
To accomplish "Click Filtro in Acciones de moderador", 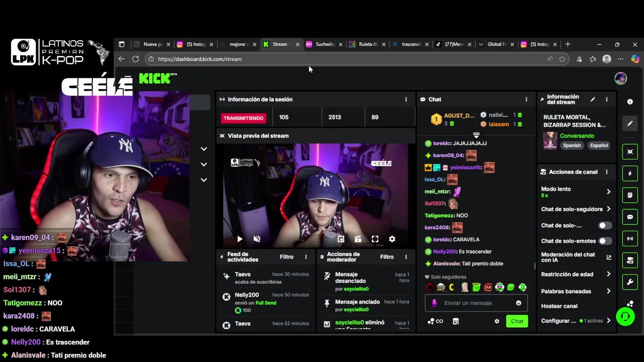I will [x=387, y=257].
